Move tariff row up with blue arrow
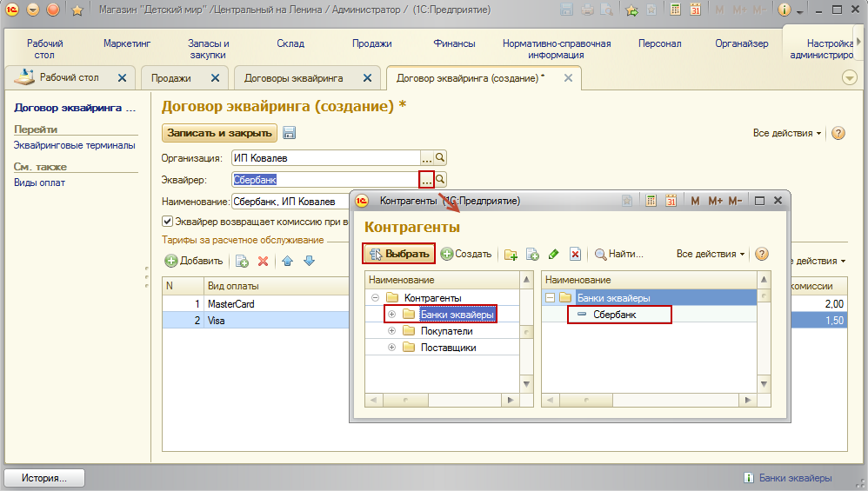 coord(287,261)
